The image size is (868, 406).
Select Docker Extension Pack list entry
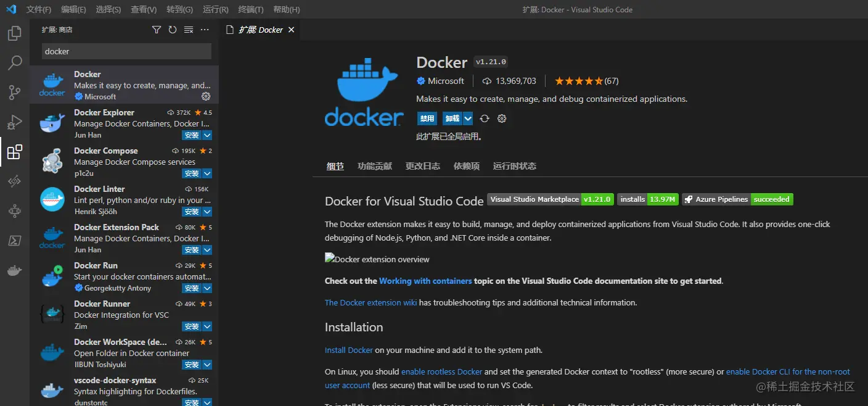click(124, 238)
